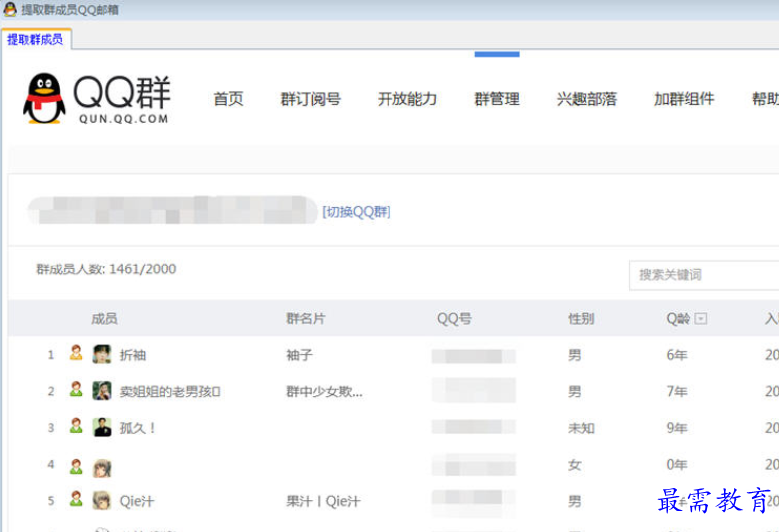Click member role icon in row 3
This screenshot has width=779, height=532.
(76, 426)
